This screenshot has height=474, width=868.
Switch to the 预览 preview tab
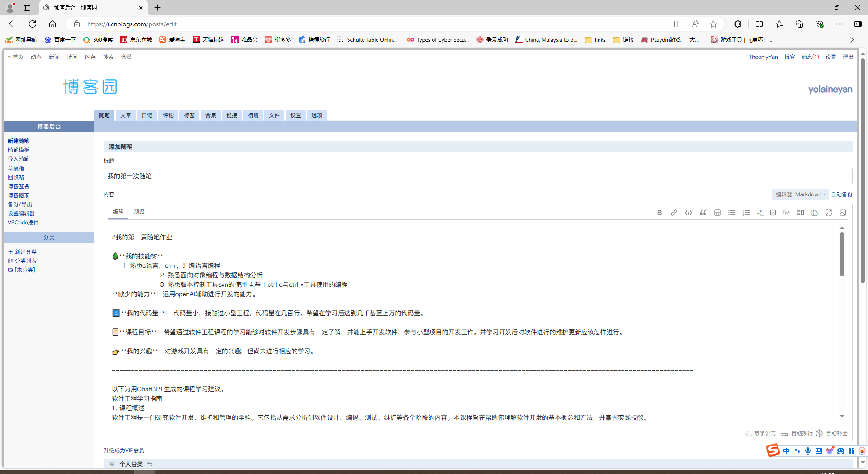pyautogui.click(x=139, y=212)
